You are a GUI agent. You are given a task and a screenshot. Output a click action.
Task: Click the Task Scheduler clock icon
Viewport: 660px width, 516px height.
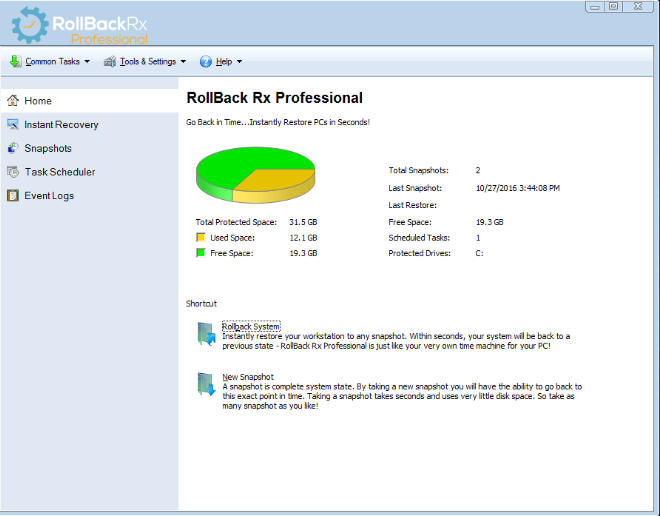(x=13, y=172)
